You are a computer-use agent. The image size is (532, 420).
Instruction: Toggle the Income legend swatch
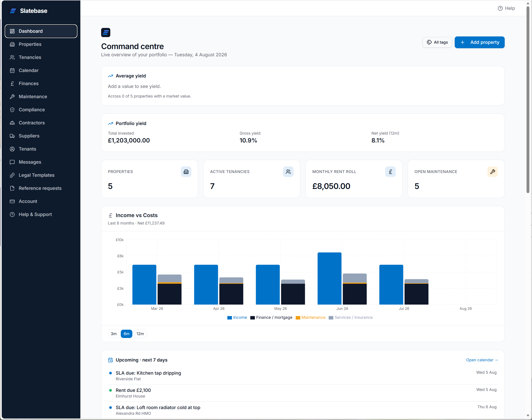(x=229, y=318)
